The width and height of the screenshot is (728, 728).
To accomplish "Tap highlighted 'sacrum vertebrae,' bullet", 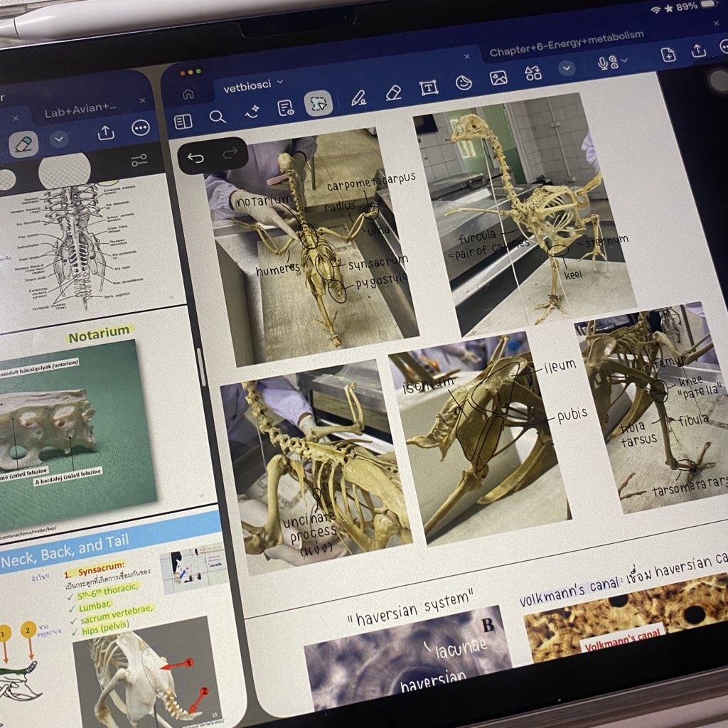I will [x=117, y=614].
